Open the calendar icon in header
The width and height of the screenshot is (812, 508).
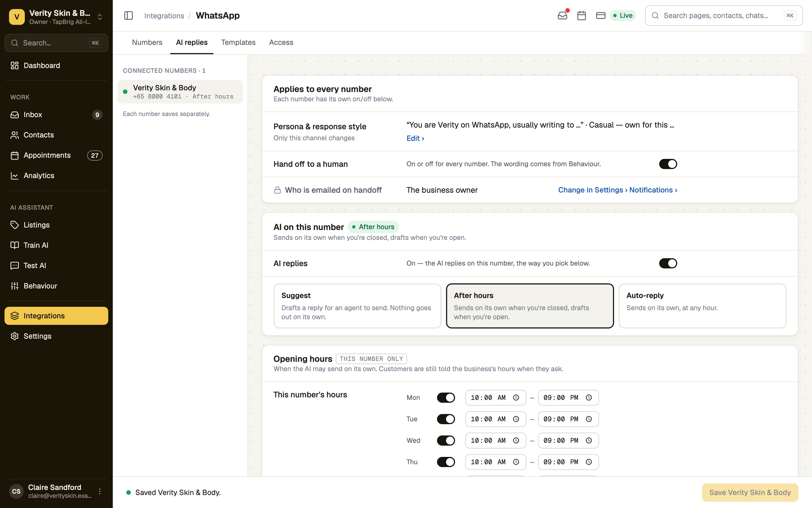tap(581, 16)
